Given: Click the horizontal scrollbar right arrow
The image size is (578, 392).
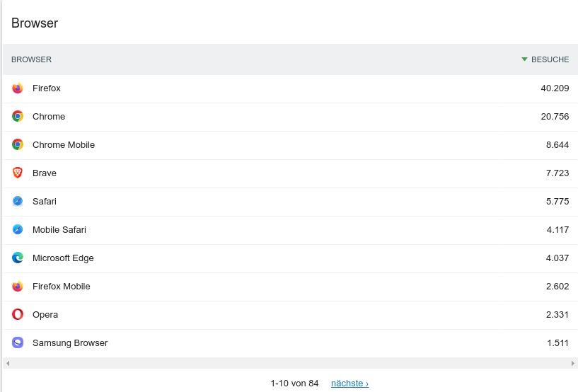Looking at the screenshot, I should pyautogui.click(x=572, y=363).
